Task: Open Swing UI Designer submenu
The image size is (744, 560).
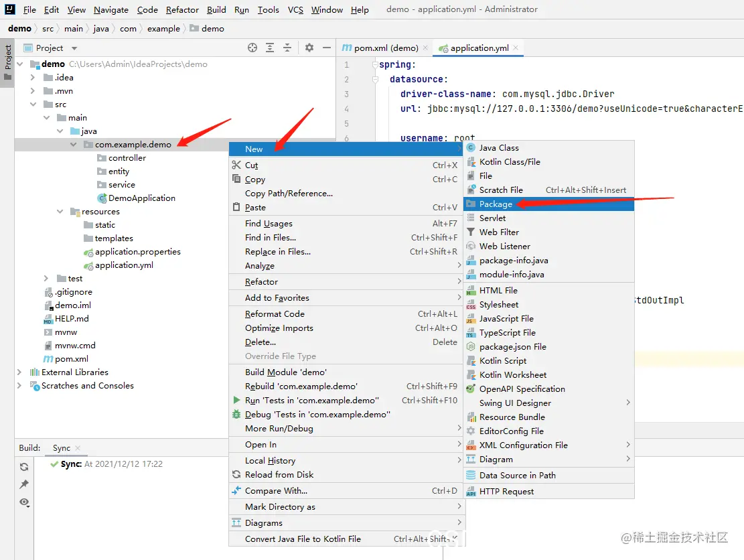Action: click(x=548, y=403)
